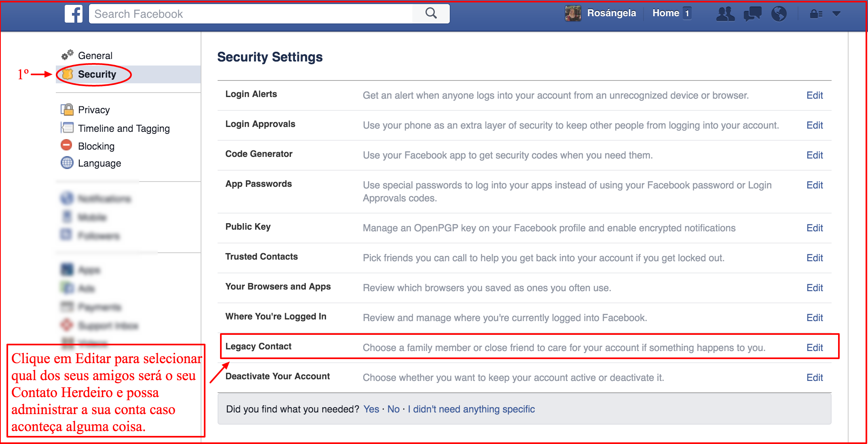Screen dimensions: 868x444
Task: Click Edit for Deactivate Your Account
Action: pos(814,378)
